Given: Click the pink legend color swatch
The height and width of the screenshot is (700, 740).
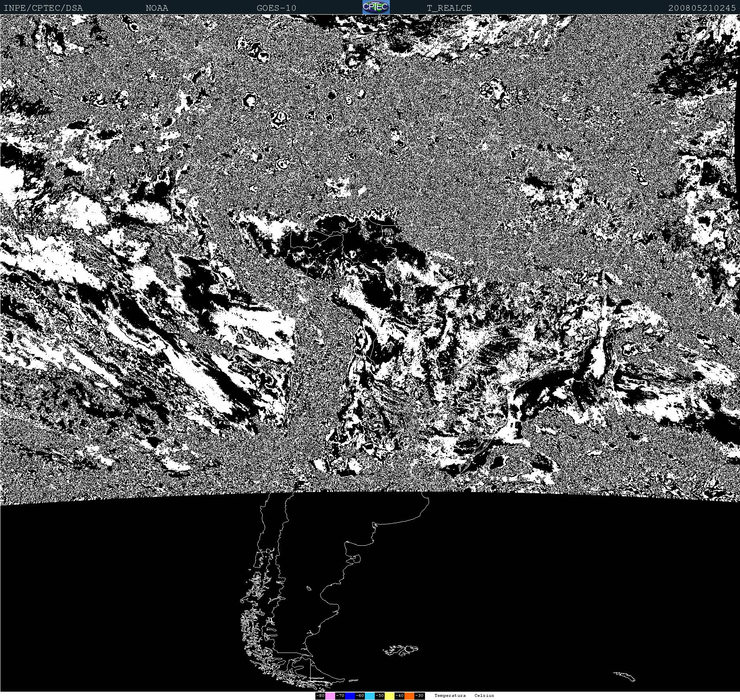Looking at the screenshot, I should coord(330,696).
